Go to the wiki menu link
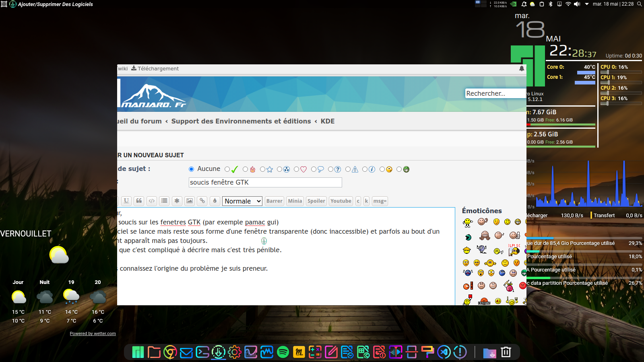644x362 pixels. coord(123,68)
